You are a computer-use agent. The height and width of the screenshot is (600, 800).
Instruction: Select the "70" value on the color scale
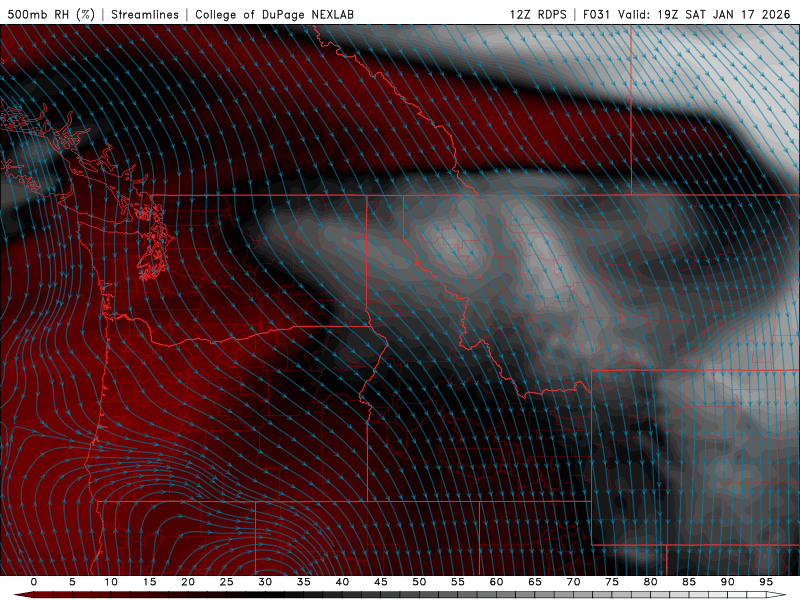tap(573, 582)
